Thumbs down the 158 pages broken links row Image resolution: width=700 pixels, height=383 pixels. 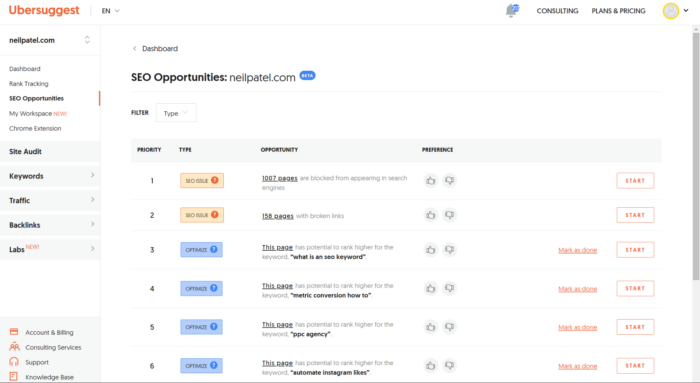click(x=450, y=215)
